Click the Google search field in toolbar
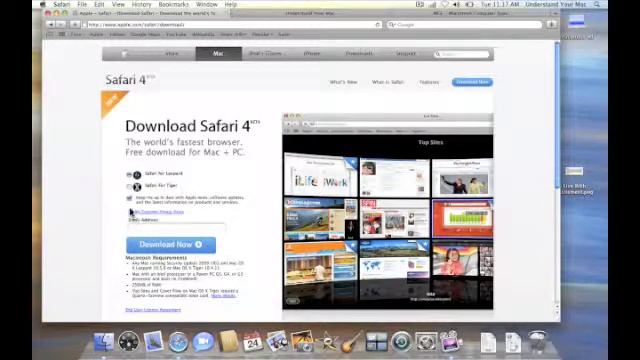 coord(464,24)
